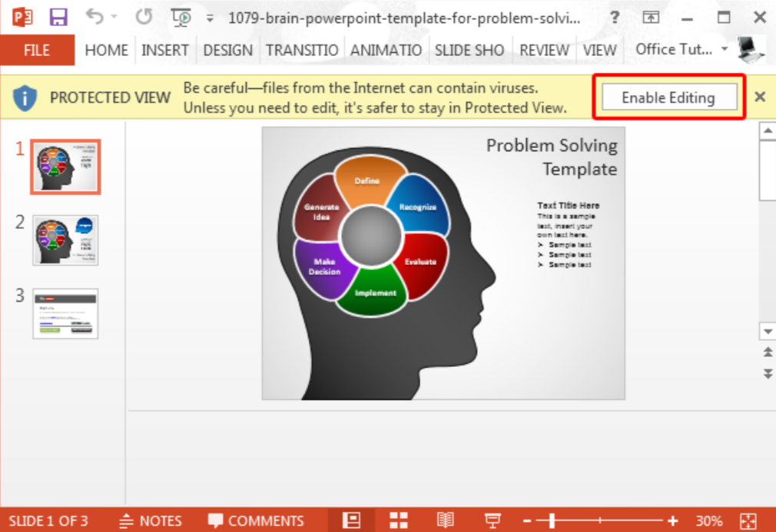Switch to Normal view icon
This screenshot has height=532, width=776.
click(x=351, y=520)
